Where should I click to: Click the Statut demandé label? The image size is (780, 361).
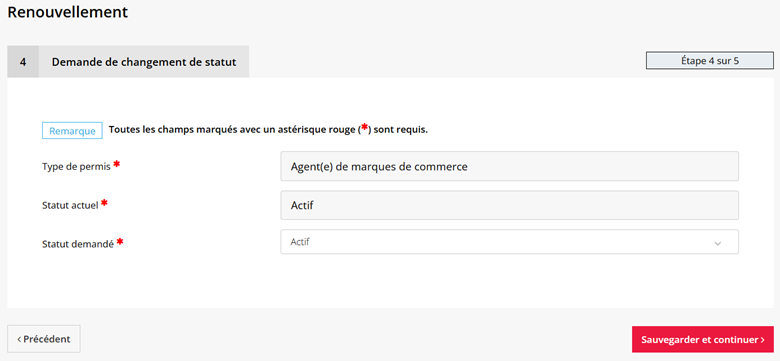78,245
